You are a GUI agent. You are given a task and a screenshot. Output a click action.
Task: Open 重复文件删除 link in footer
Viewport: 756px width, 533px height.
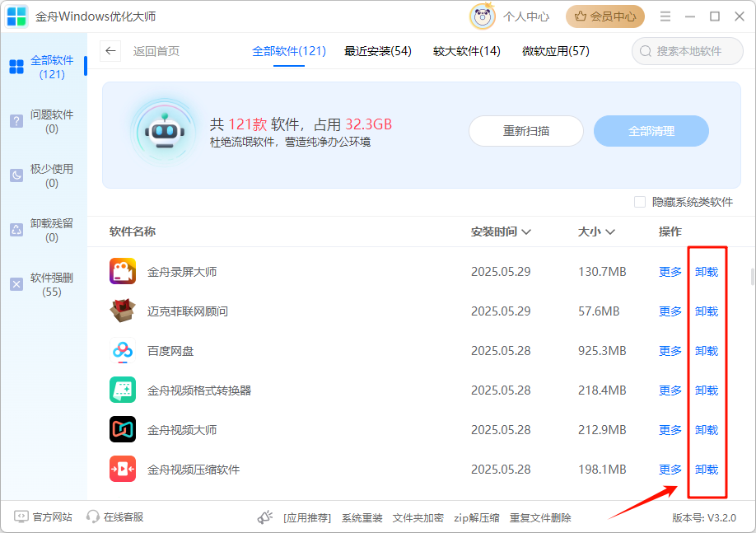tap(540, 518)
